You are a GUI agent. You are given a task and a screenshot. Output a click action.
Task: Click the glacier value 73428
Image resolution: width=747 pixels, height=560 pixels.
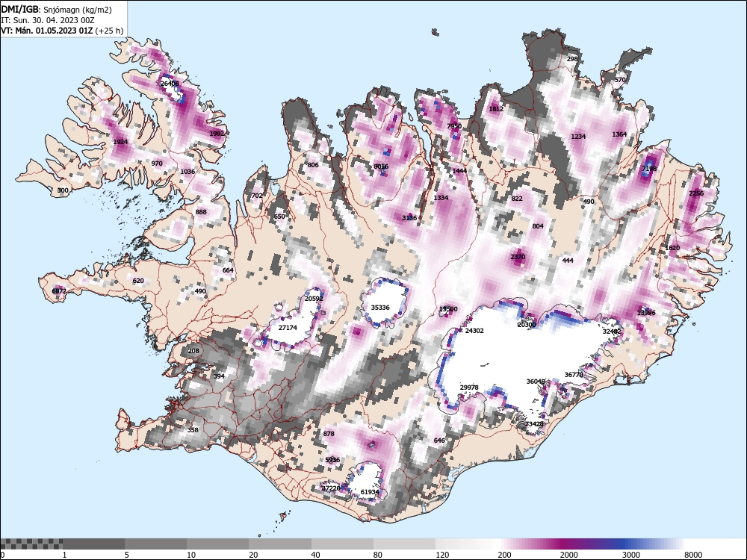pyautogui.click(x=534, y=424)
